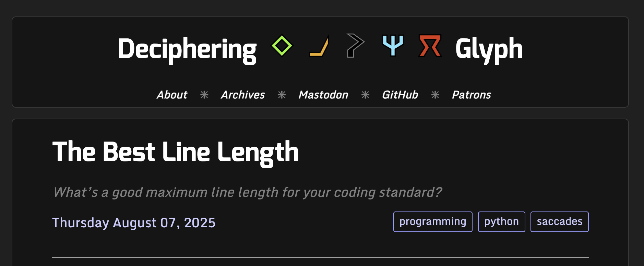Image resolution: width=644 pixels, height=266 pixels.
Task: Click the asterisk between Mastodon and GitHub
Action: (x=366, y=95)
